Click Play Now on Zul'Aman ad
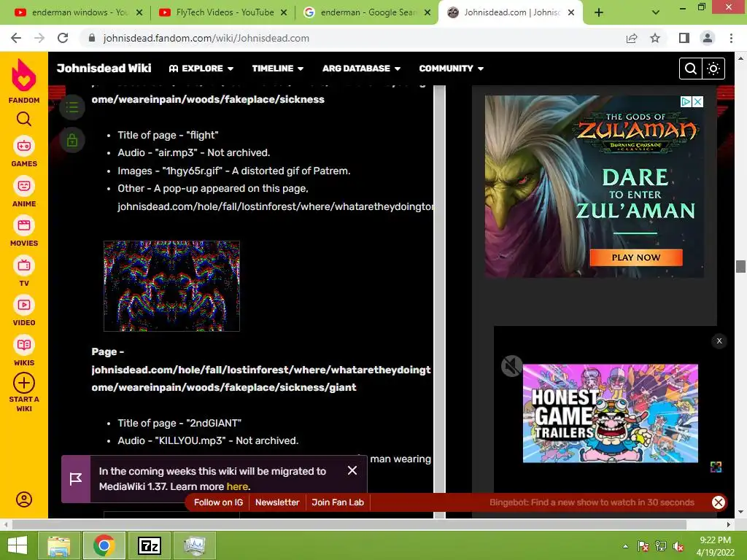 click(636, 257)
